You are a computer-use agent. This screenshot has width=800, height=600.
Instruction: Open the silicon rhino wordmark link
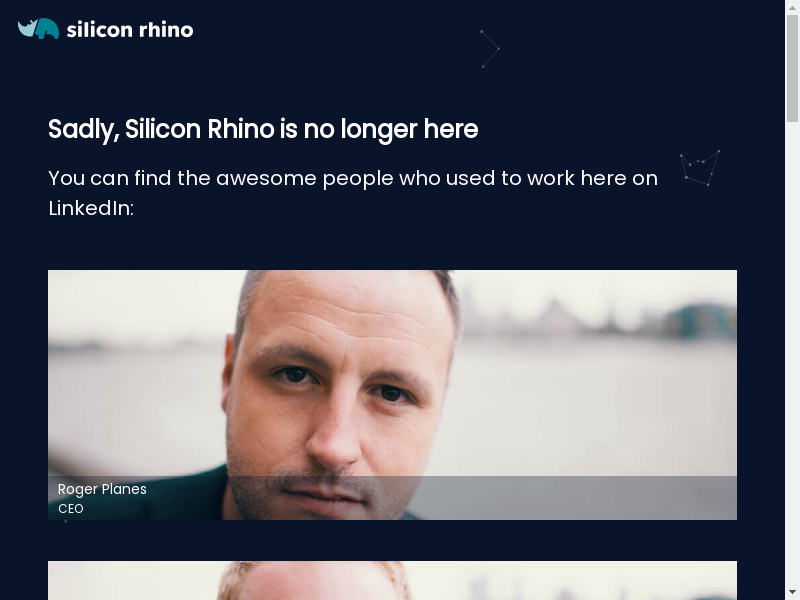coord(130,30)
